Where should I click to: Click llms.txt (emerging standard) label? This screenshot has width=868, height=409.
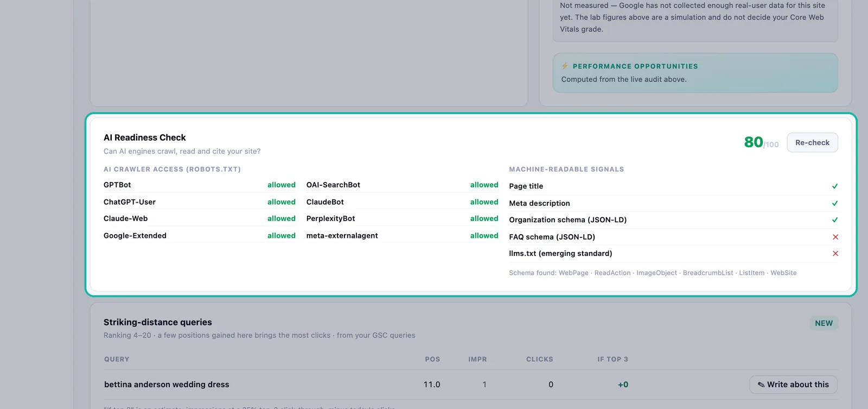click(561, 254)
